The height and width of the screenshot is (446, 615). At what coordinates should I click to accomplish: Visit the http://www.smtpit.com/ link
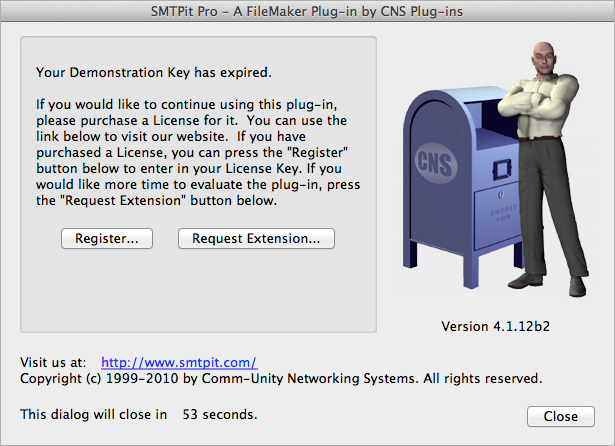(179, 362)
